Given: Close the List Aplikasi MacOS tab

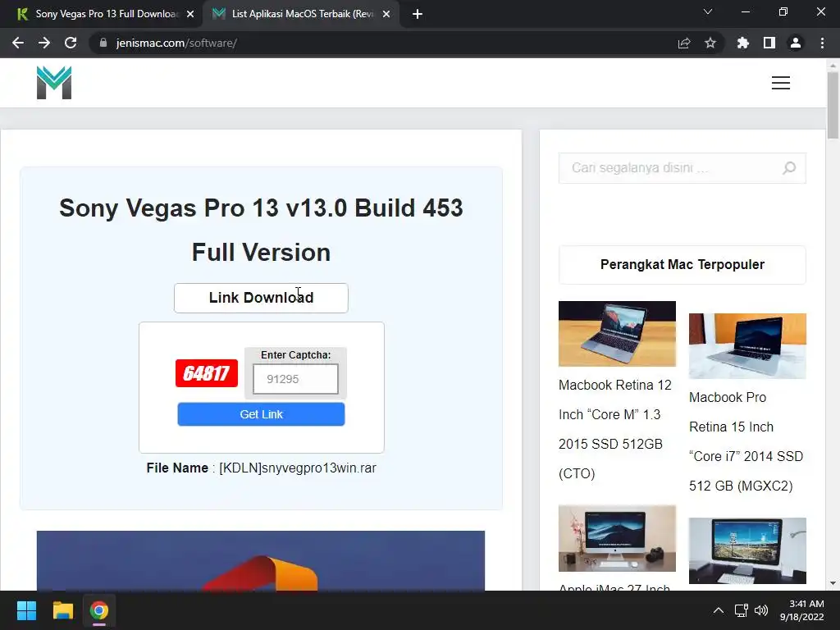Looking at the screenshot, I should [386, 14].
